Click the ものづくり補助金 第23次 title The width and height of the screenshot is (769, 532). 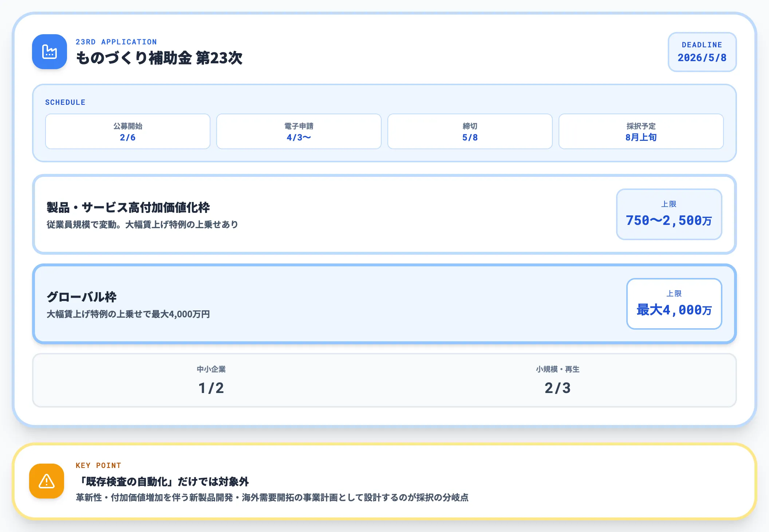(x=159, y=58)
